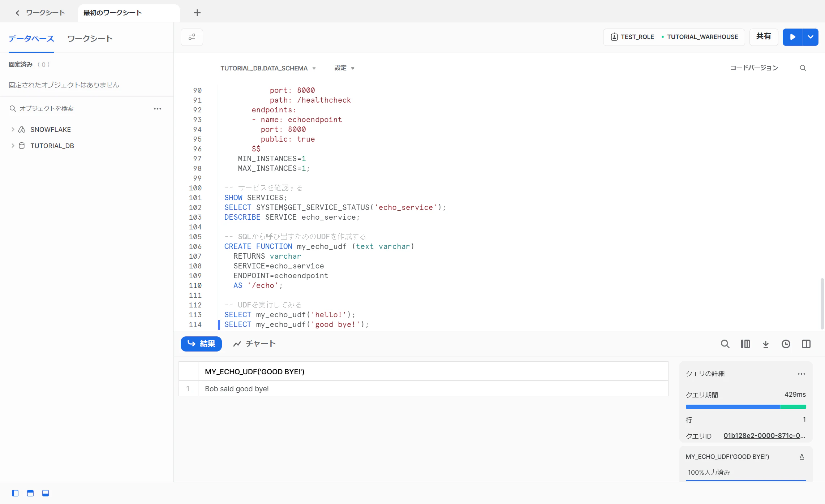Screen dimensions: 825x504
Task: Open the query history clock icon
Action: click(786, 344)
